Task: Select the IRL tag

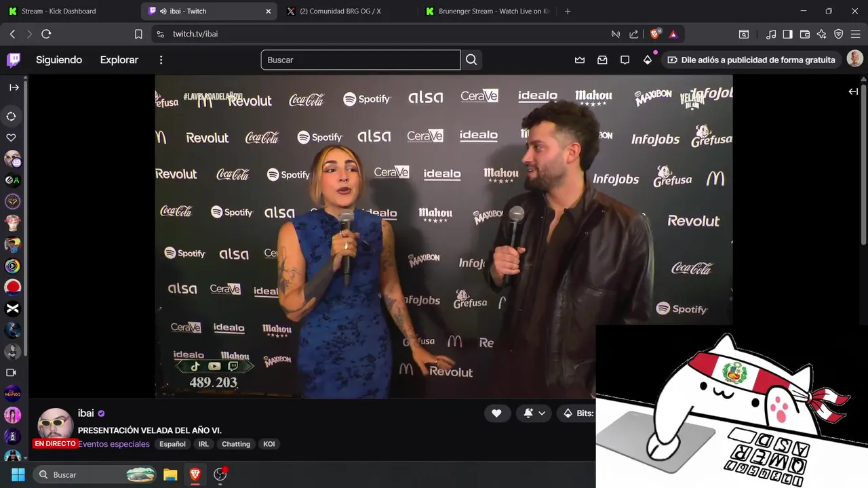Action: click(x=203, y=444)
